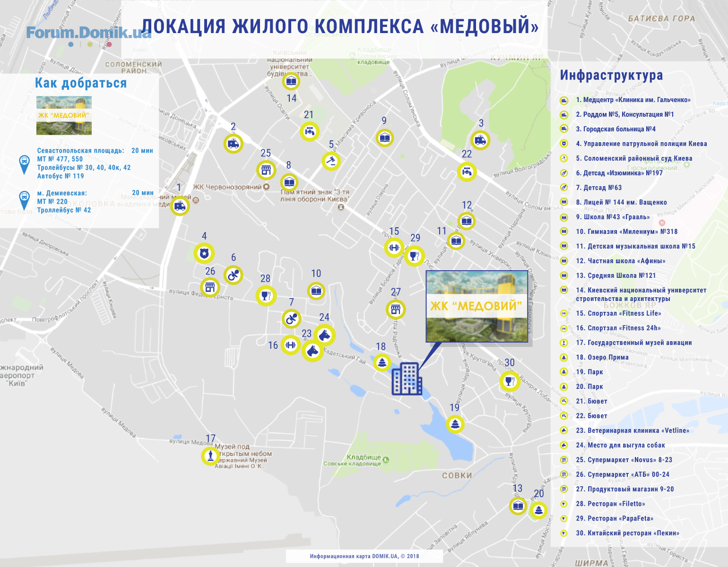Click marker 29 PapaFeta restaurant icon

(x=415, y=256)
